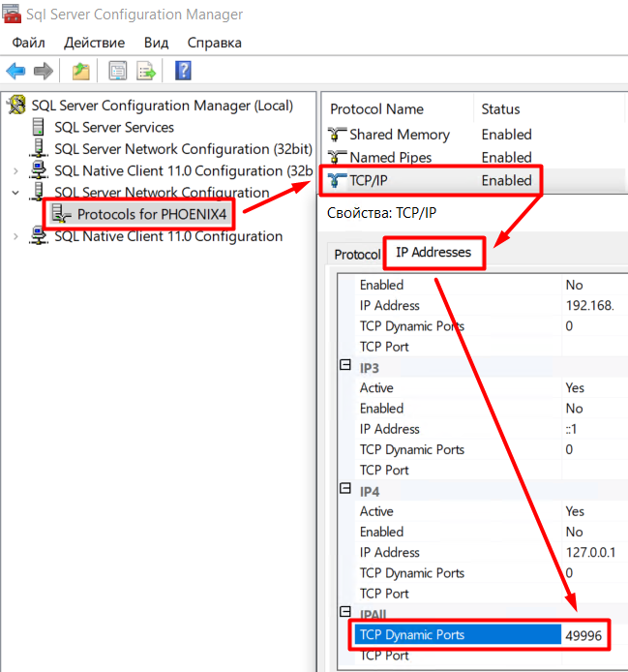Collapse the IP3 property group
Viewport: 628px width, 672px height.
click(x=344, y=367)
